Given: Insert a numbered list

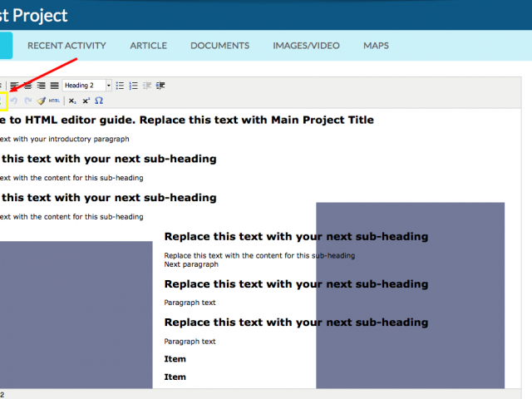Looking at the screenshot, I should click(133, 86).
